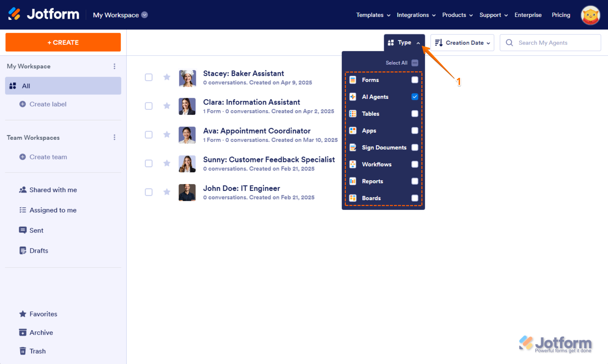The image size is (608, 364).
Task: Click the Trash bin icon in sidebar
Action: coord(23,351)
